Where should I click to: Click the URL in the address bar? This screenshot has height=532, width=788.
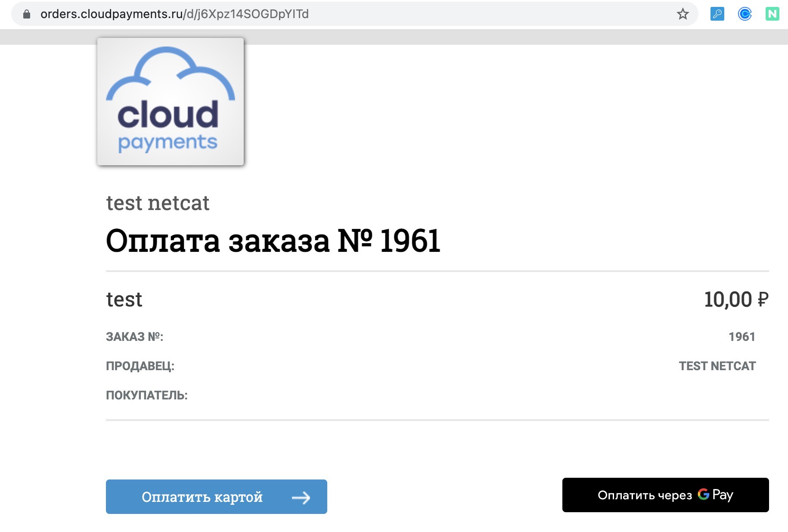point(174,14)
